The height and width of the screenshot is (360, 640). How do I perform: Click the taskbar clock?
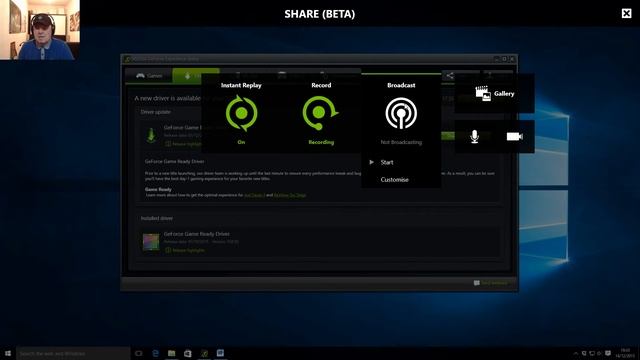(x=624, y=353)
